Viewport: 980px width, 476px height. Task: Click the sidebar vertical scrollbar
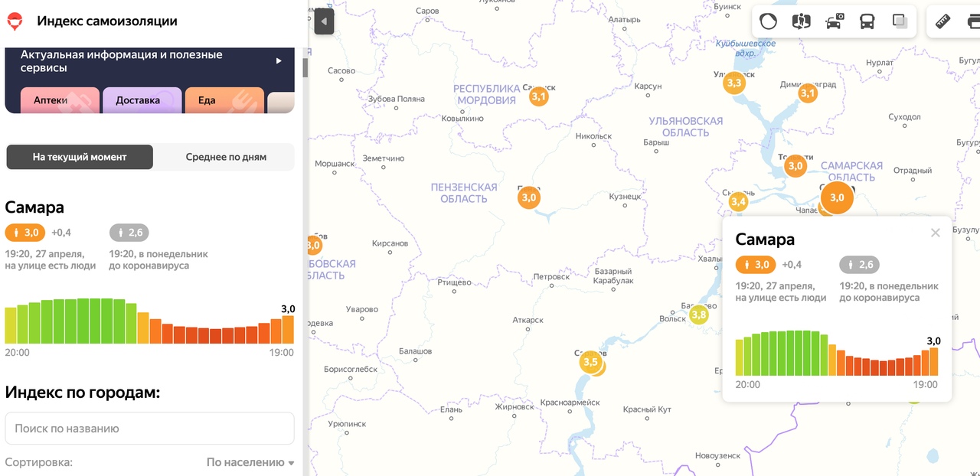(x=305, y=68)
